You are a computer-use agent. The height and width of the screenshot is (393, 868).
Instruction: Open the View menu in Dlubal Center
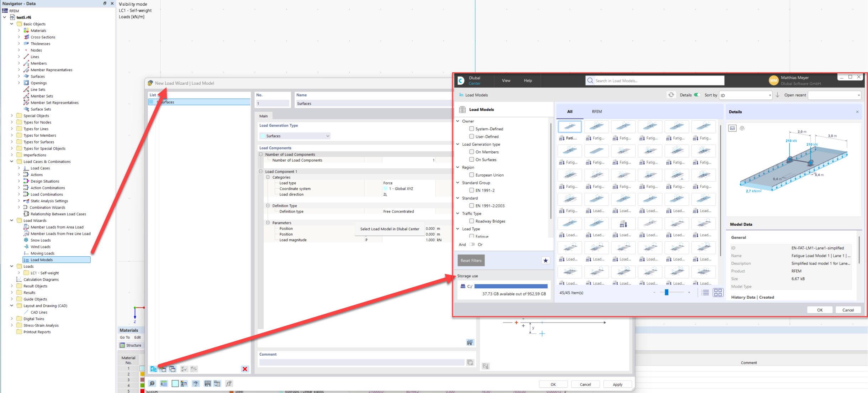click(x=506, y=80)
